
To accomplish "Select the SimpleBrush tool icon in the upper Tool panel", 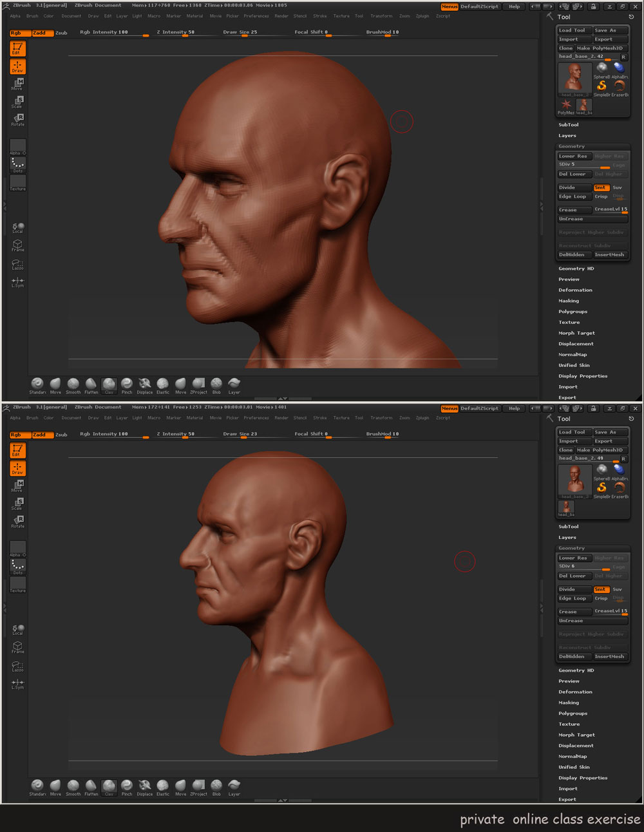I will [x=601, y=86].
